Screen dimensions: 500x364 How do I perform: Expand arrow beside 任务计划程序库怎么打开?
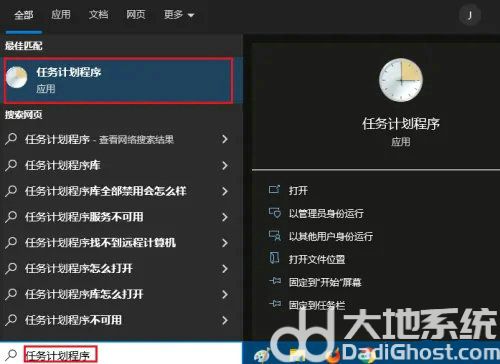[225, 294]
